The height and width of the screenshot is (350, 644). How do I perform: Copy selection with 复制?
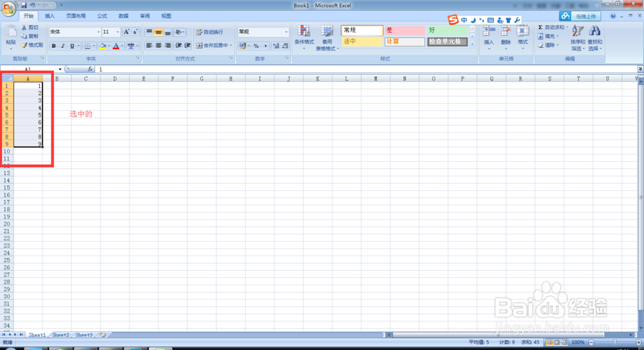click(x=30, y=36)
